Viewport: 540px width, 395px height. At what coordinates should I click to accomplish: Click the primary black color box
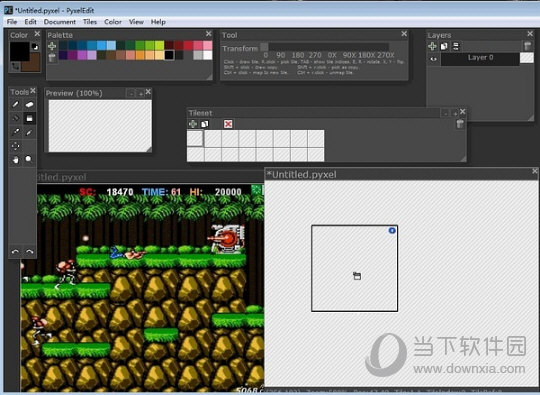click(19, 52)
